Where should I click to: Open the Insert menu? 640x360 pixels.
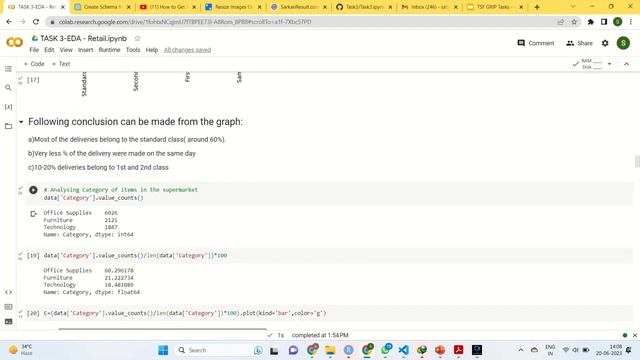(85, 50)
